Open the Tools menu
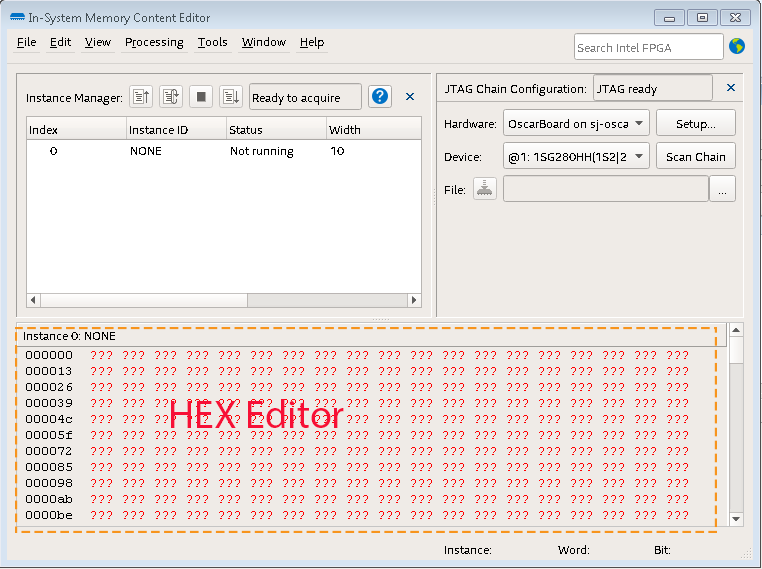 tap(212, 42)
